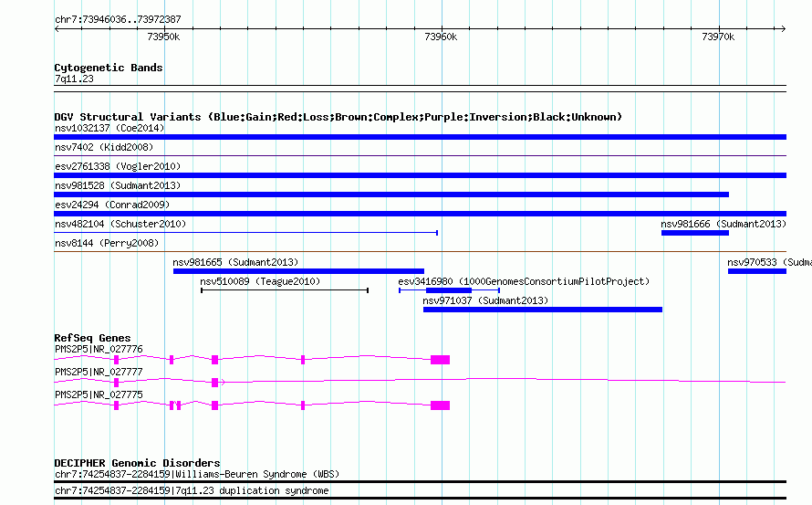Click the 73960k ruler label
Screen dimensions: 812x505
pos(441,37)
